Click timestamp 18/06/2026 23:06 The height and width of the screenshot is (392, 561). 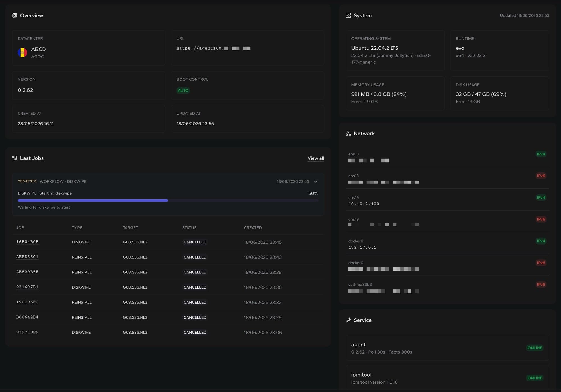[263, 333]
